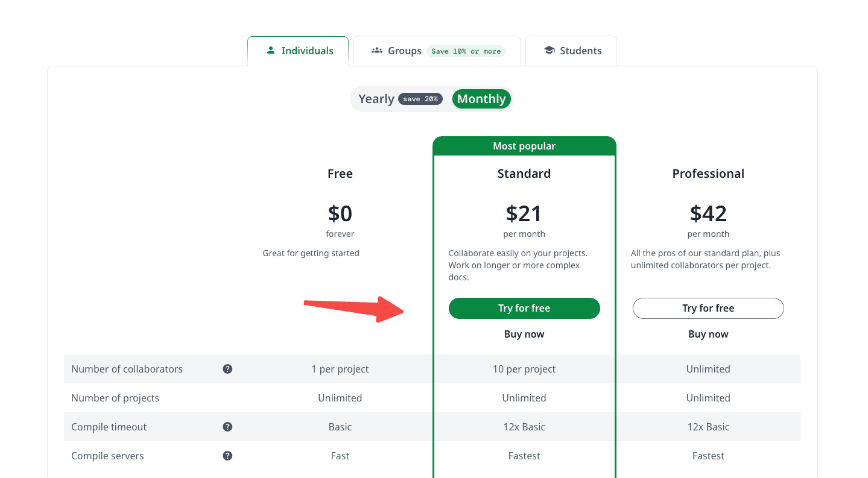This screenshot has height=478, width=868.
Task: Click the group people icon on Groups tab
Action: [x=377, y=51]
